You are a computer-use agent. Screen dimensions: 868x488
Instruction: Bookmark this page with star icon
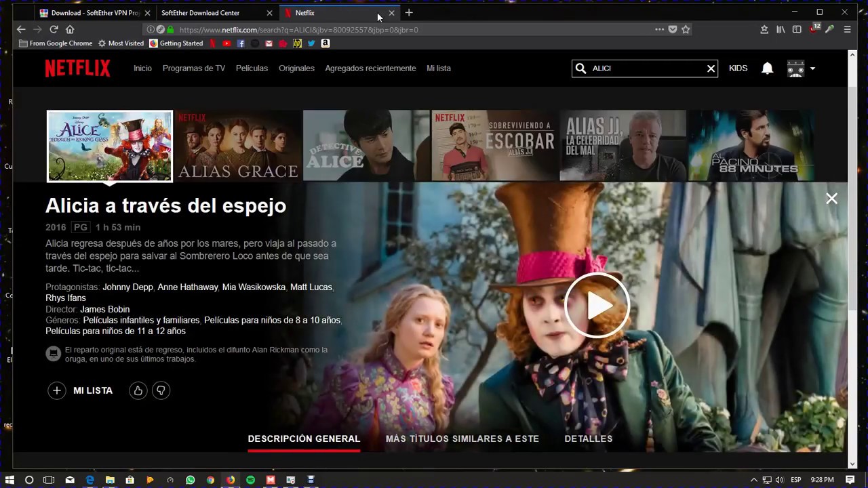click(686, 30)
